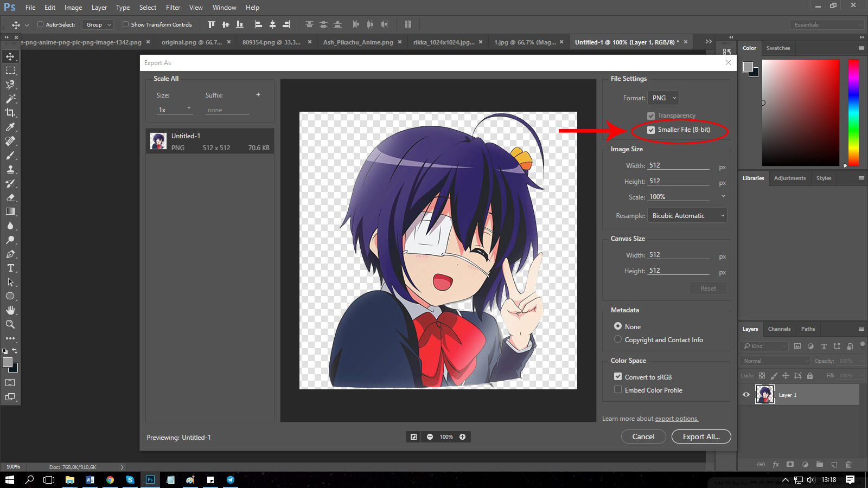Select the Pen tool
Viewport: 868px width, 488px height.
[x=10, y=254]
